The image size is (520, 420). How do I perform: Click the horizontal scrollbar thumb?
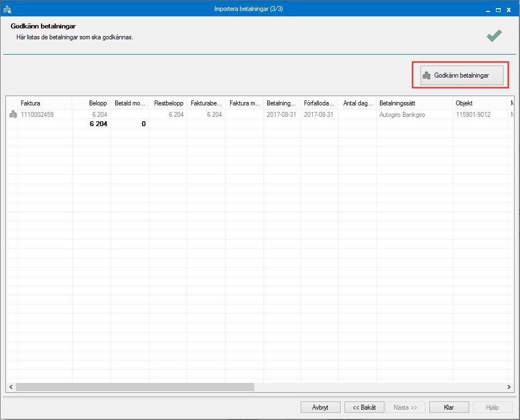point(135,387)
